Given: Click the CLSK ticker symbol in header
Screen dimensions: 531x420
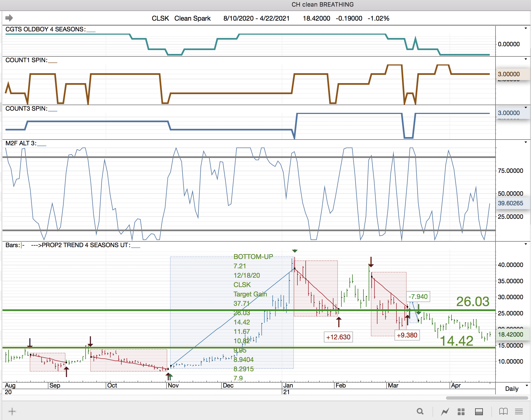Looking at the screenshot, I should 160,18.
